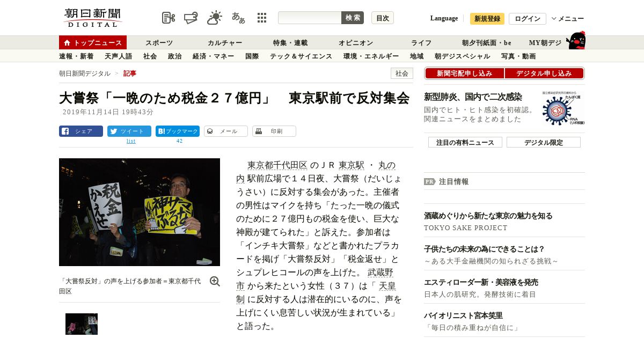Image resolution: width=644 pixels, height=338 pixels.
Task: Open the bookmark count 42 link
Action: click(179, 141)
